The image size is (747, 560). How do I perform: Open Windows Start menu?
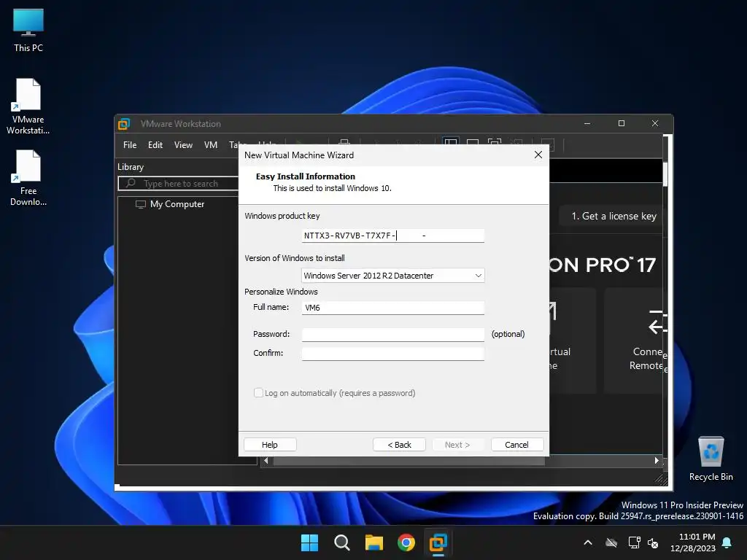[x=309, y=542]
